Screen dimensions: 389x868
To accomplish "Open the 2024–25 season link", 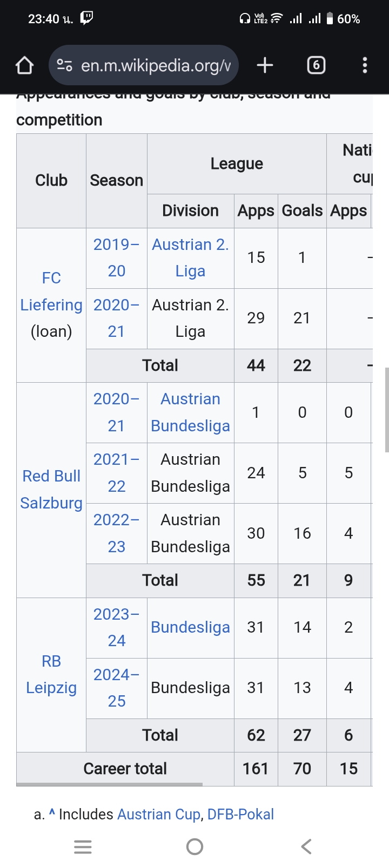I will [x=117, y=688].
